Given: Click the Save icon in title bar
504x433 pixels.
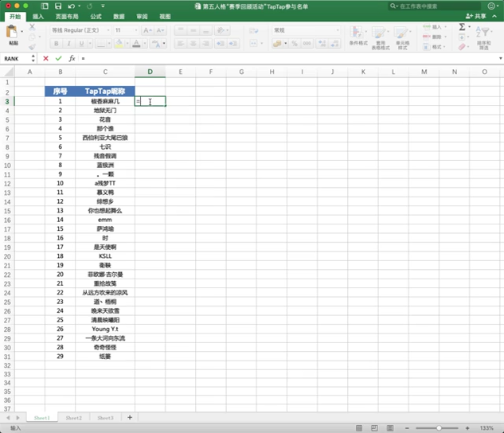Looking at the screenshot, I should click(58, 6).
